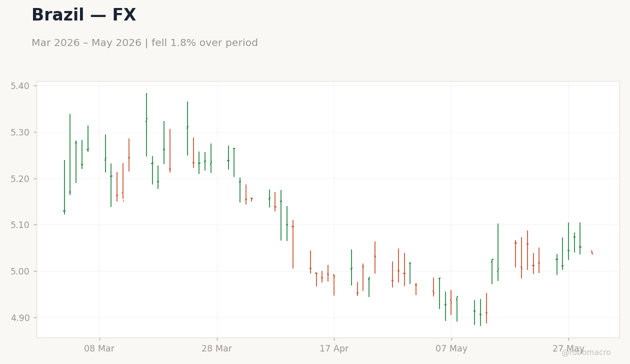Select the green bar reaching 5.10 in mid-May

(498, 252)
